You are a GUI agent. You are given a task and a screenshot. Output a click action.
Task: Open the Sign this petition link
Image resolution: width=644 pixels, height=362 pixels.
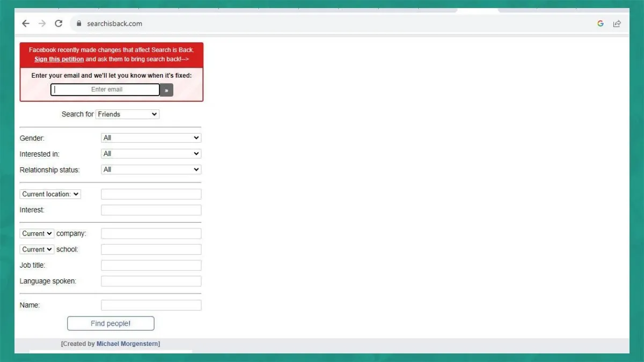(59, 60)
